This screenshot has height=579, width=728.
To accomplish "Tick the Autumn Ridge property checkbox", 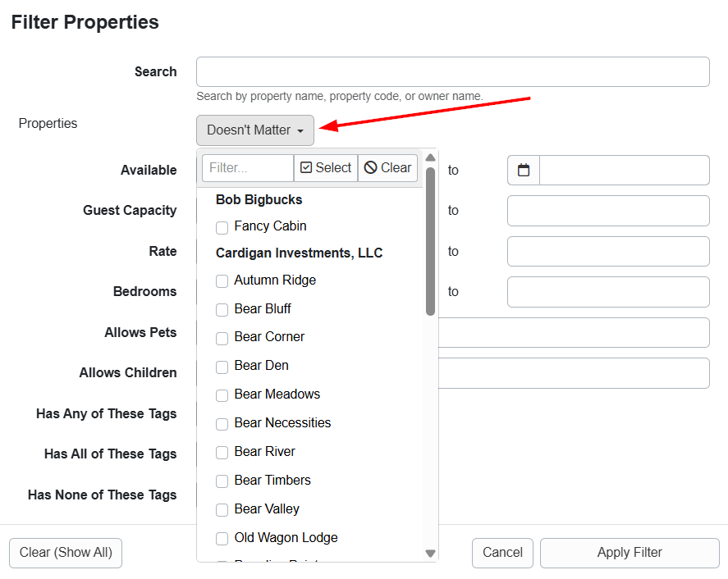I will point(222,281).
